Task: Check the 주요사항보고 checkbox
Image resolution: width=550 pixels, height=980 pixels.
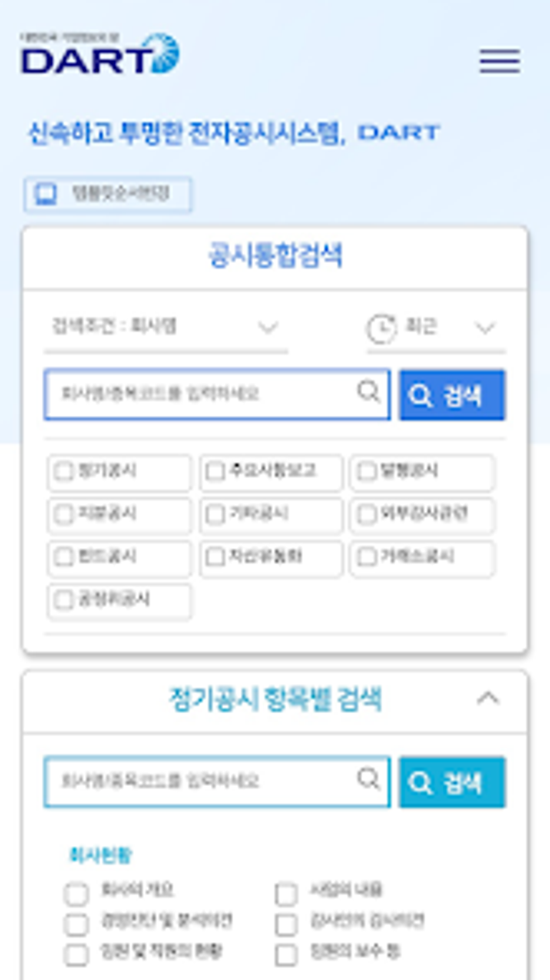Action: coord(215,471)
